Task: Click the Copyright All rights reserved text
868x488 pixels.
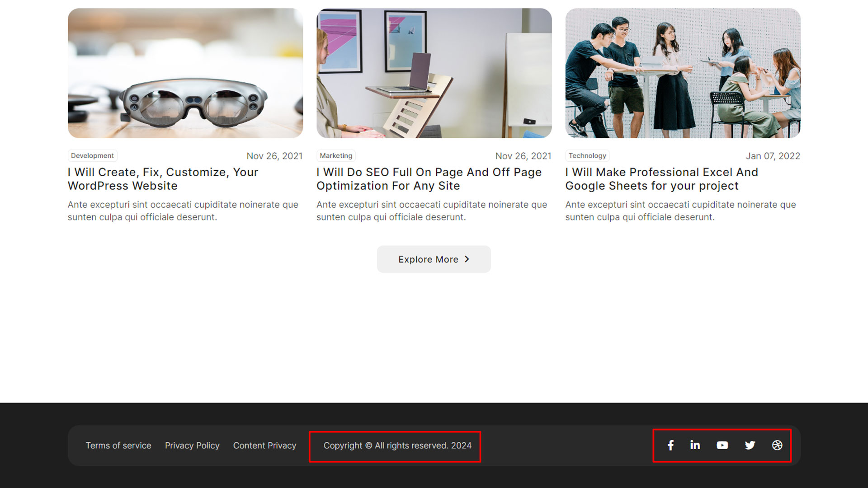Action: coord(397,446)
